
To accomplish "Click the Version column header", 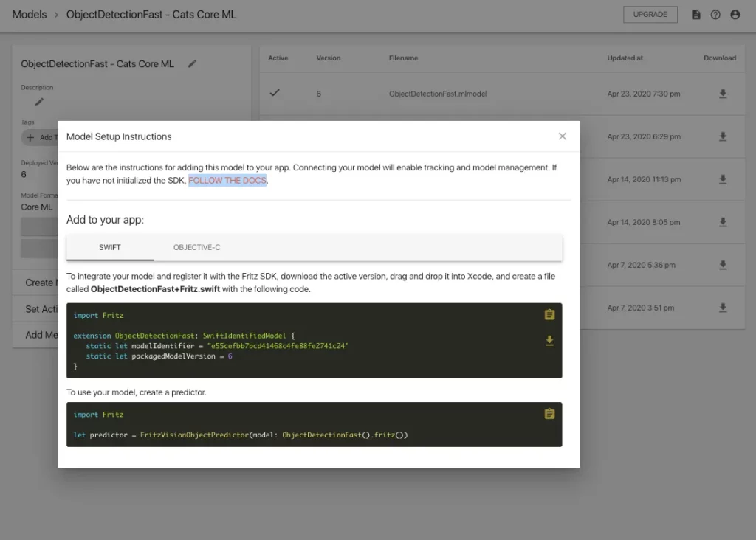I will pyautogui.click(x=329, y=58).
